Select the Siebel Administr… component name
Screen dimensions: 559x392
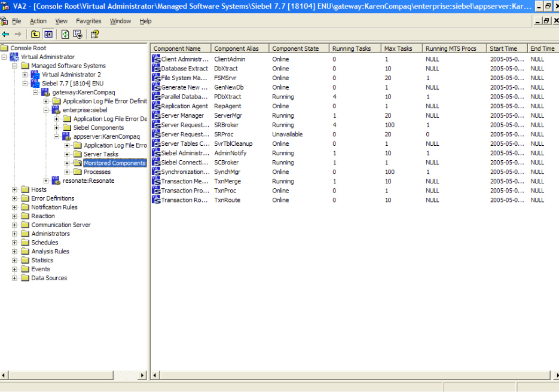click(185, 153)
